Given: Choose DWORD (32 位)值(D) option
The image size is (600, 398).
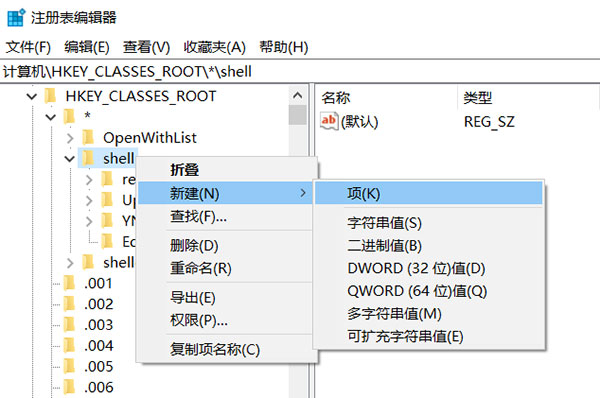Looking at the screenshot, I should (416, 268).
